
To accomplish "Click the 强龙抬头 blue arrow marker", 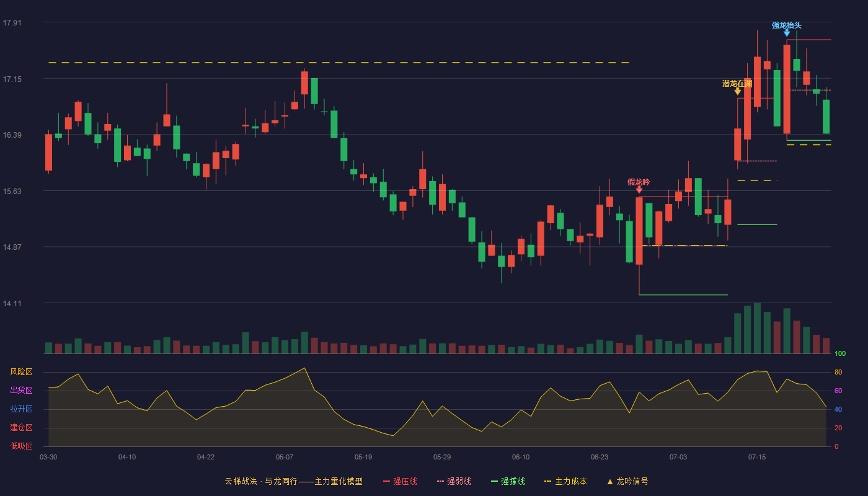I will coord(787,33).
